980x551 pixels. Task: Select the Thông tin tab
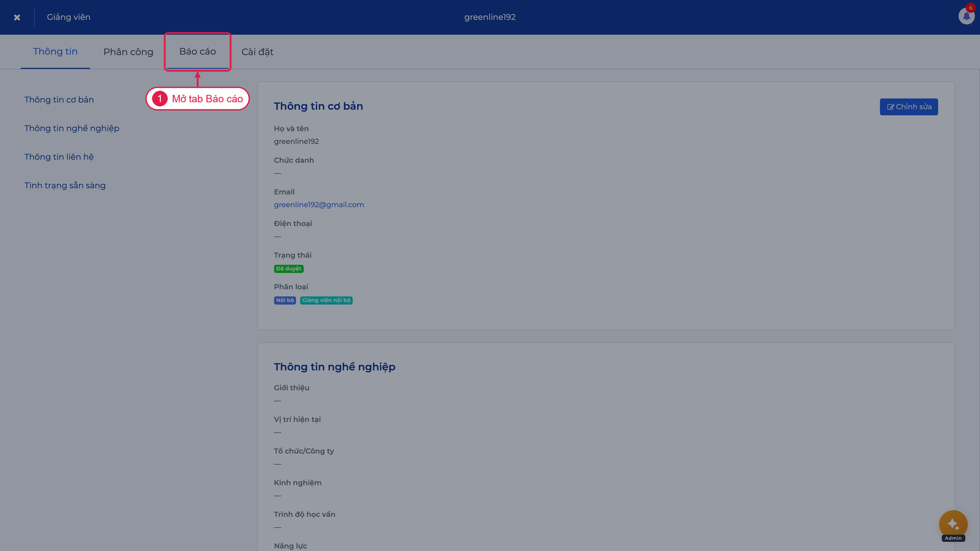(55, 51)
